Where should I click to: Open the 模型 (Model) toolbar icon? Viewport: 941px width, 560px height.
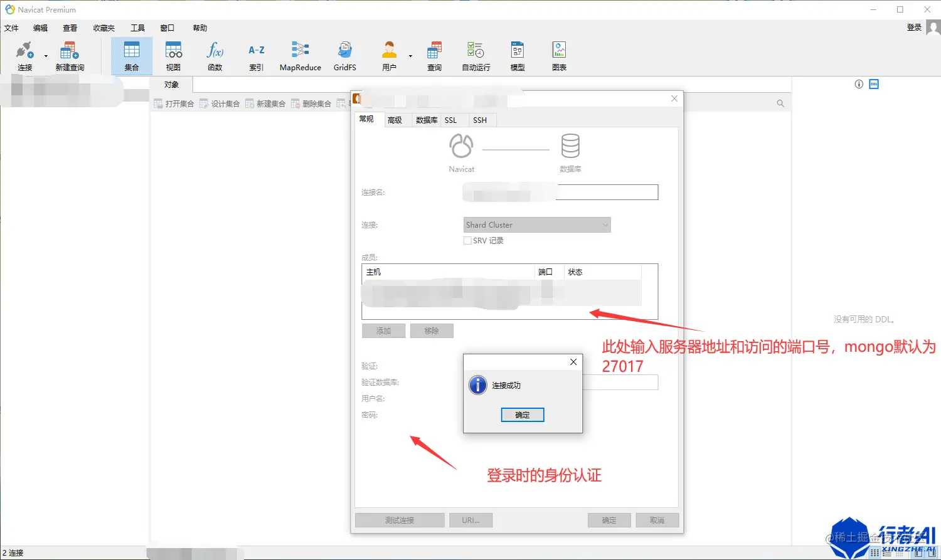click(518, 56)
